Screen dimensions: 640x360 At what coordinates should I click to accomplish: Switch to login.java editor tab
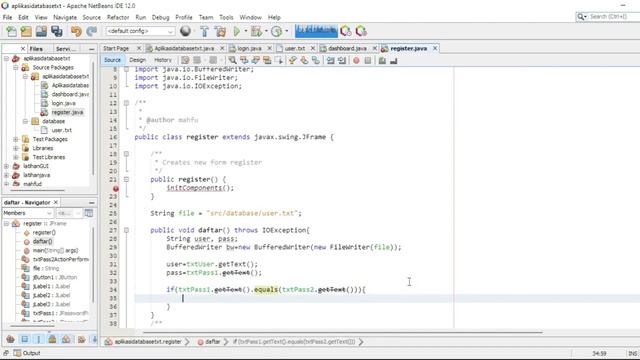point(249,48)
